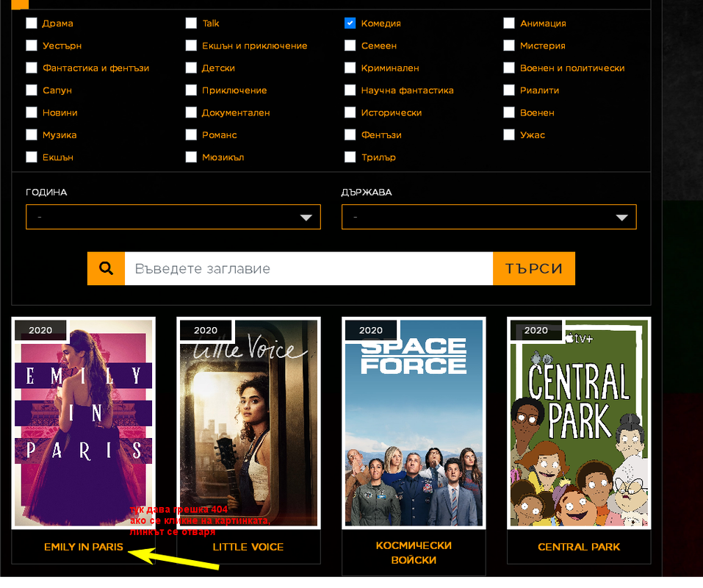
Task: Open the Space Force poster
Action: [x=414, y=423]
